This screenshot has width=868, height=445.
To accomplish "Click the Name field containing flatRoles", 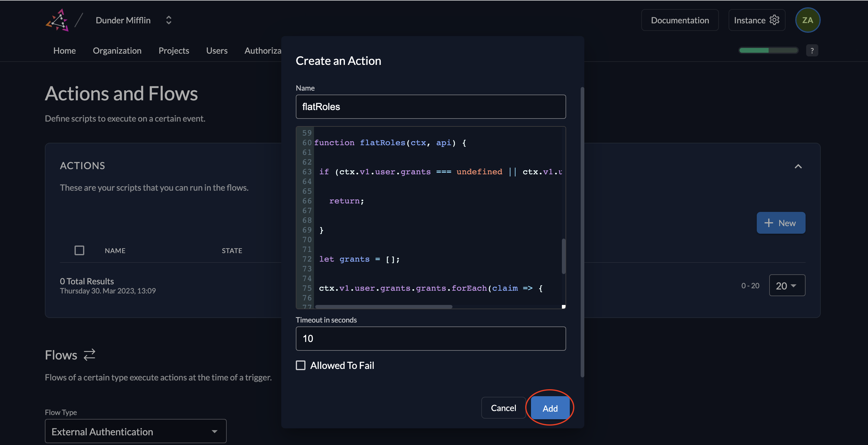I will pos(430,106).
